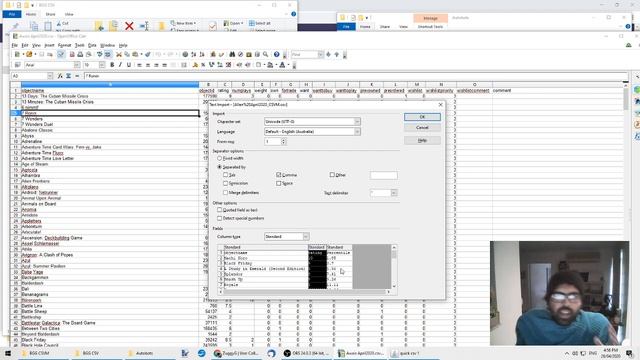The height and width of the screenshot is (360, 640).
Task: Enable the Semicolon separator checkbox
Action: point(225,183)
